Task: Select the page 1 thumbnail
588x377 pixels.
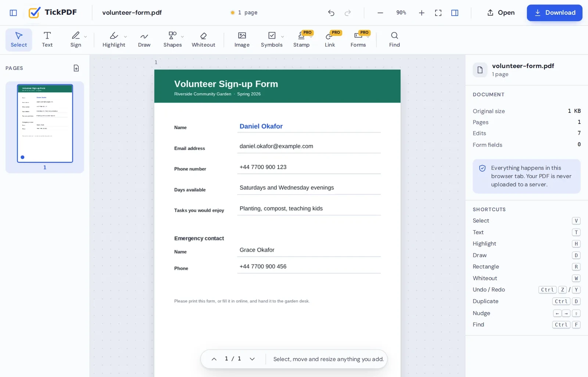Action: 45,124
